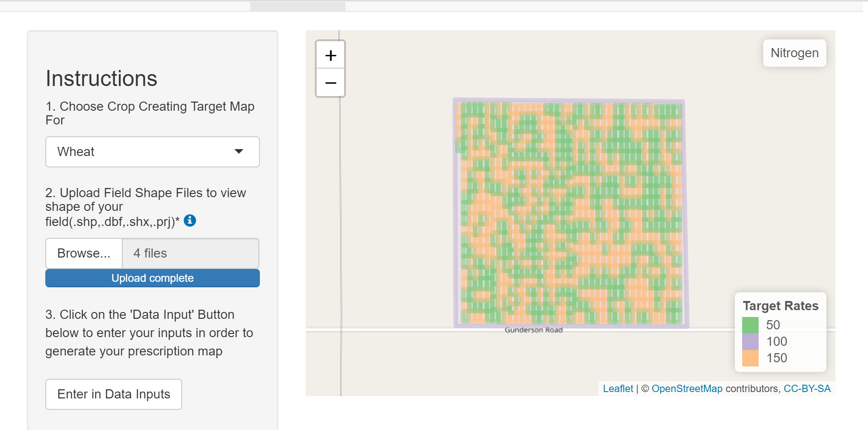Click the 4 files upload field
Image resolution: width=868 pixels, height=430 pixels.
click(x=190, y=253)
